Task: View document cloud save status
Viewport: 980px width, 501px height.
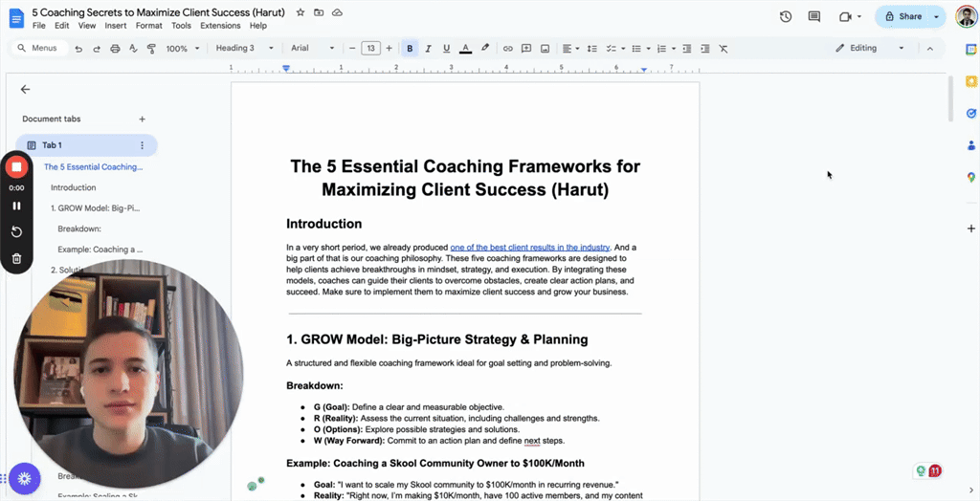Action: [337, 12]
